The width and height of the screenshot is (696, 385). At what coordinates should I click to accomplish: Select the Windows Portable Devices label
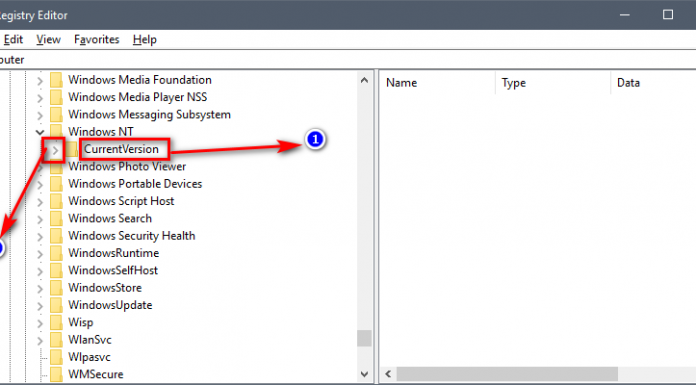[x=135, y=184]
